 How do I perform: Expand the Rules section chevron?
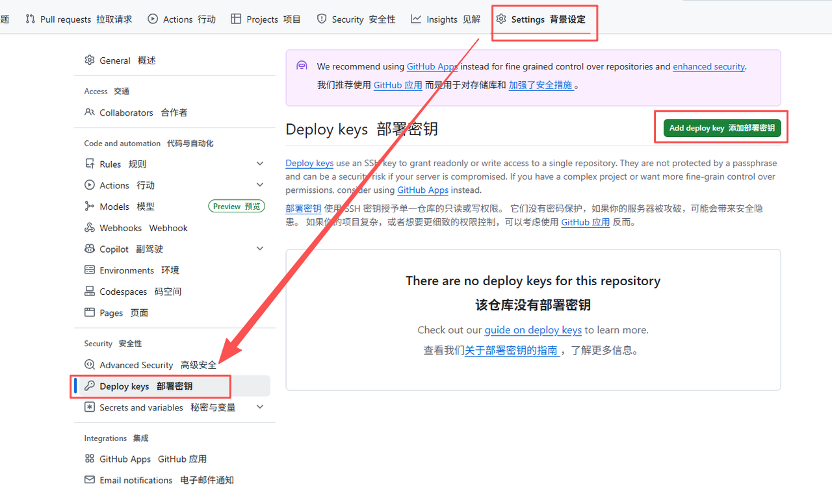point(260,164)
